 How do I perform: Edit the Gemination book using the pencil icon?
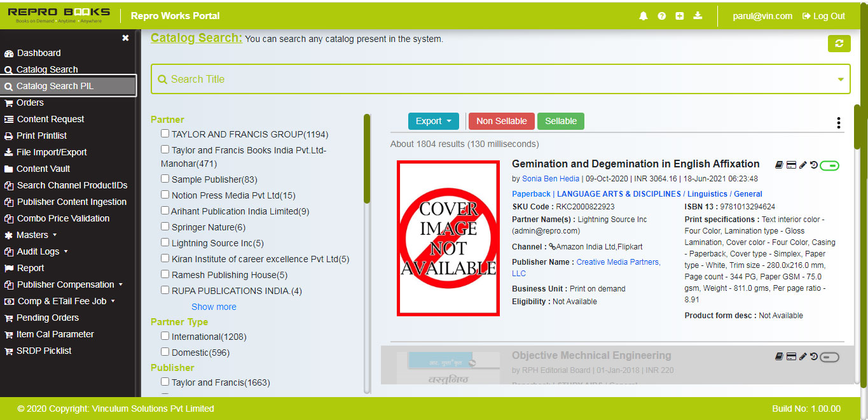[803, 164]
